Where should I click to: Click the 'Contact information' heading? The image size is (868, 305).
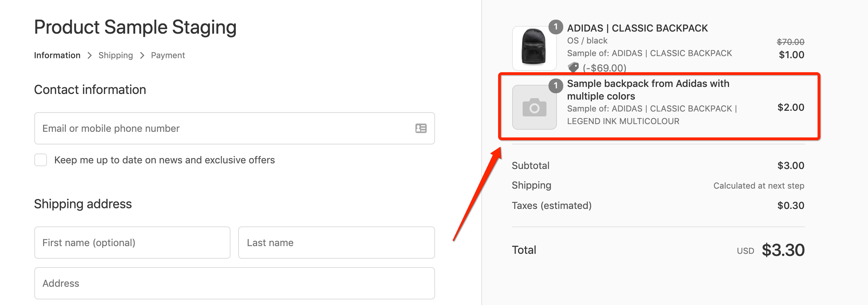[x=90, y=90]
